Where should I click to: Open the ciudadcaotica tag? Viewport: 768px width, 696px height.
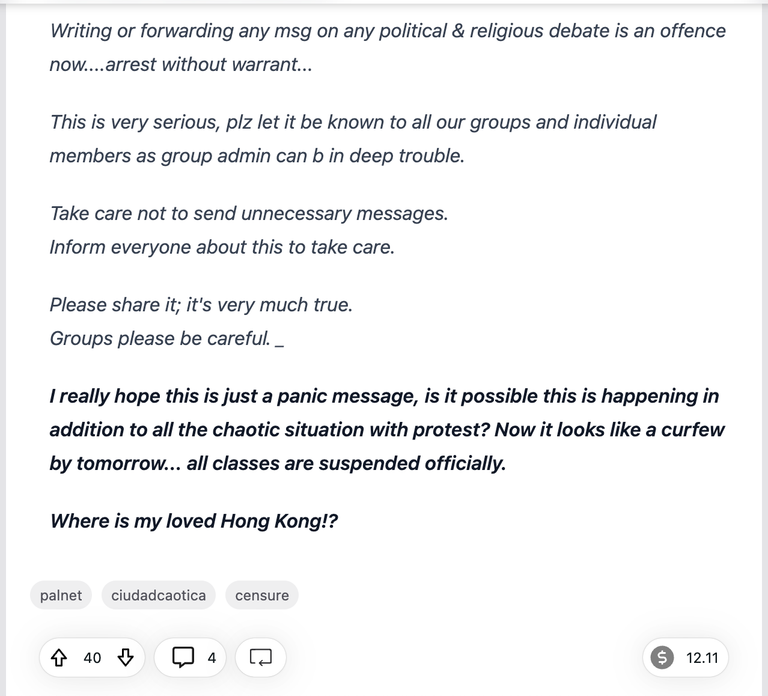pyautogui.click(x=158, y=595)
